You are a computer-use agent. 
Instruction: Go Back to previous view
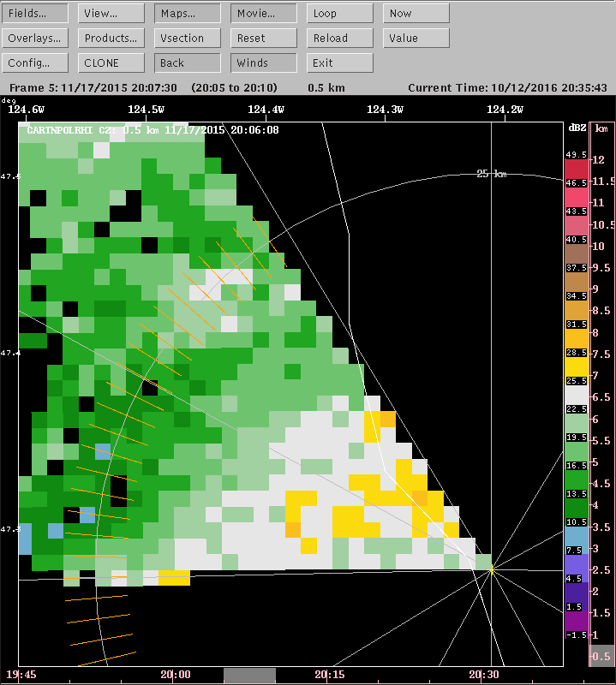pos(188,63)
